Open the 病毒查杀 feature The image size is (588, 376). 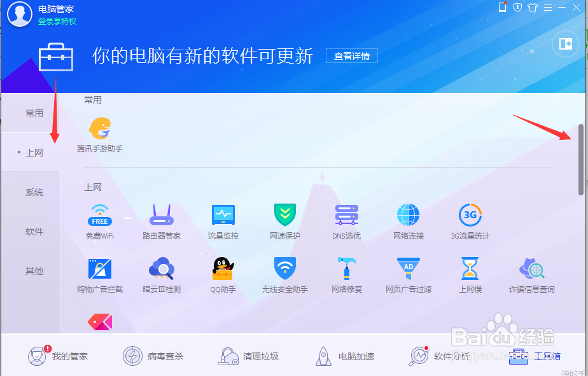click(153, 356)
